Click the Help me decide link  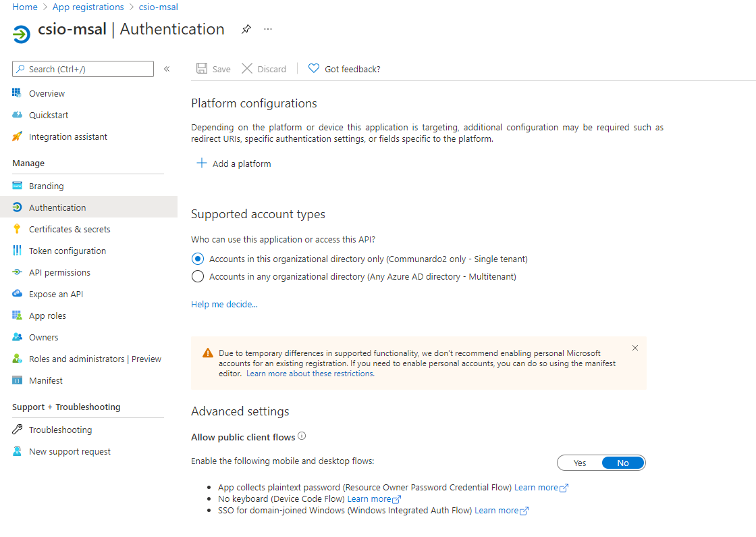click(x=224, y=304)
